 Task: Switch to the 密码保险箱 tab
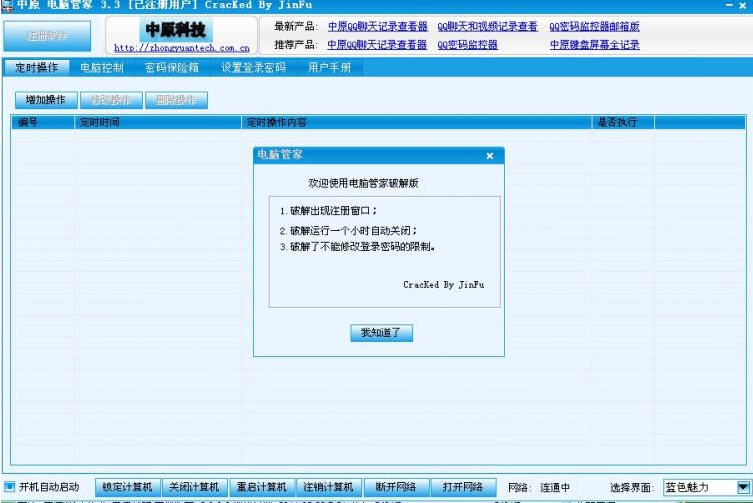pyautogui.click(x=172, y=68)
